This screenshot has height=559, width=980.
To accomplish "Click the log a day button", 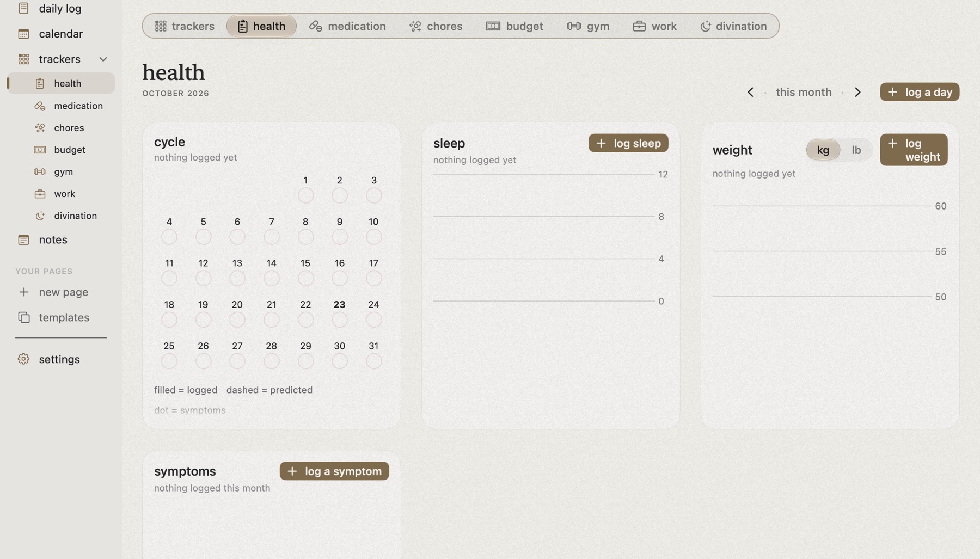I will (919, 92).
